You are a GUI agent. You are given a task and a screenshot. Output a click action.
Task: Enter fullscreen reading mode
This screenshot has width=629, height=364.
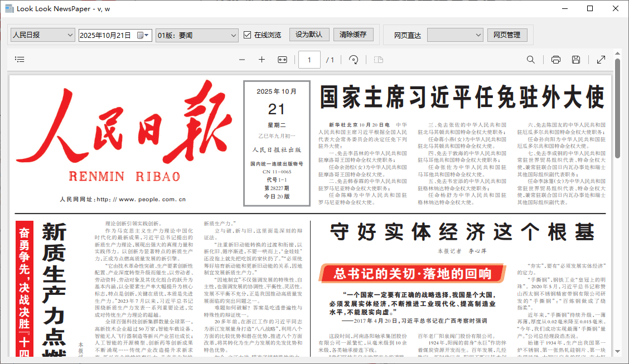[601, 59]
